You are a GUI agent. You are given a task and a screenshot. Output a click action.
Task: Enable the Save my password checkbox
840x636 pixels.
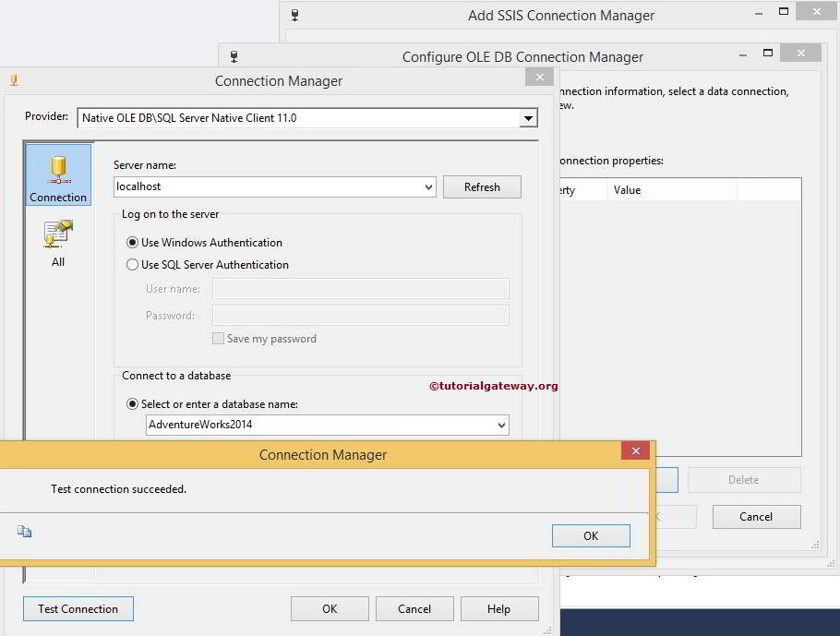point(218,338)
